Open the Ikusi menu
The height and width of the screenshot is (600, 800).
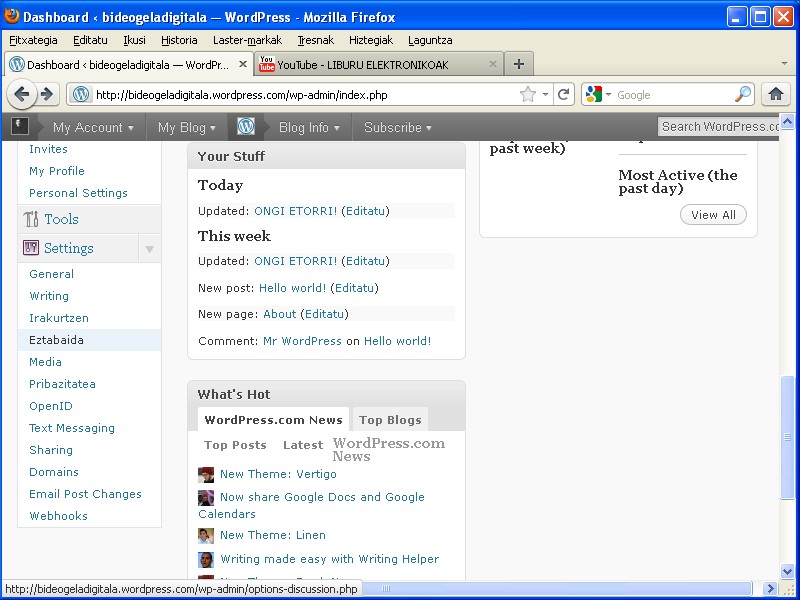134,40
